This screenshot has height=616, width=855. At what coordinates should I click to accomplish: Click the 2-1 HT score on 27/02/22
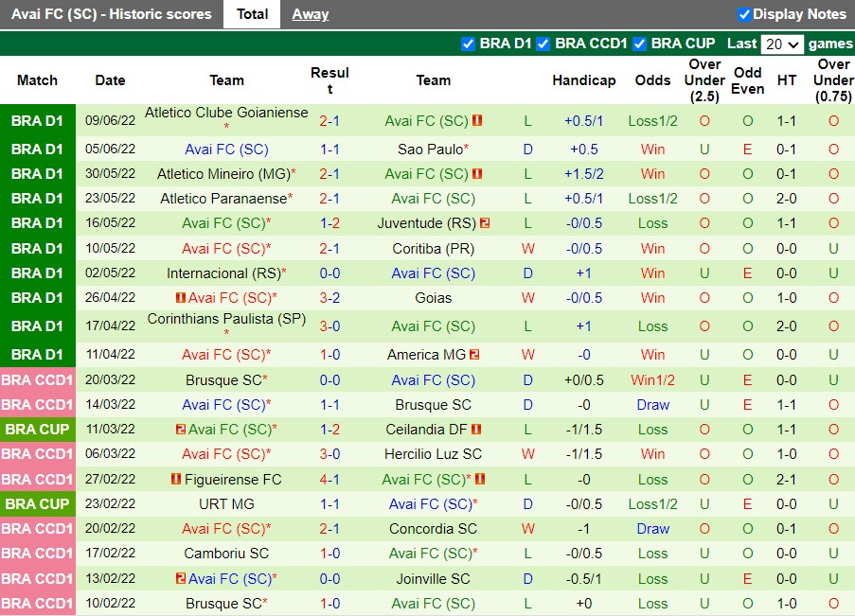coord(787,479)
